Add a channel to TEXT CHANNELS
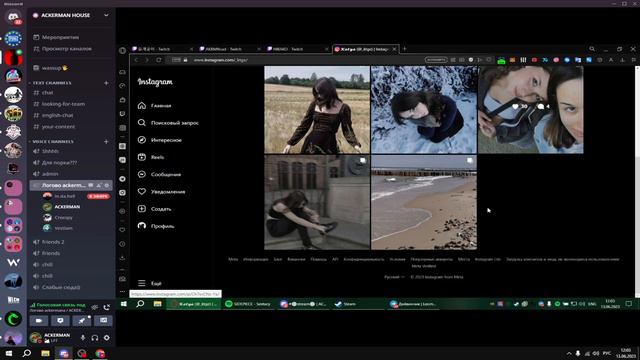 coord(106,83)
